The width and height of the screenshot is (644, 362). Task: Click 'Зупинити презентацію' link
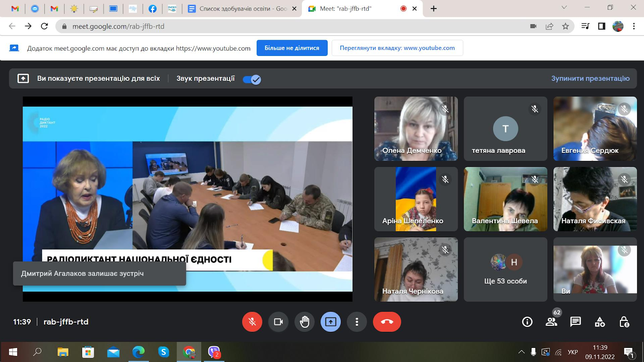click(x=590, y=78)
